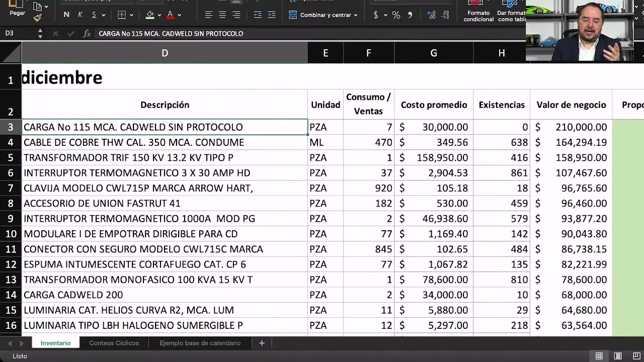
Task: Click the formula bar confirm checkmark
Action: click(x=71, y=34)
